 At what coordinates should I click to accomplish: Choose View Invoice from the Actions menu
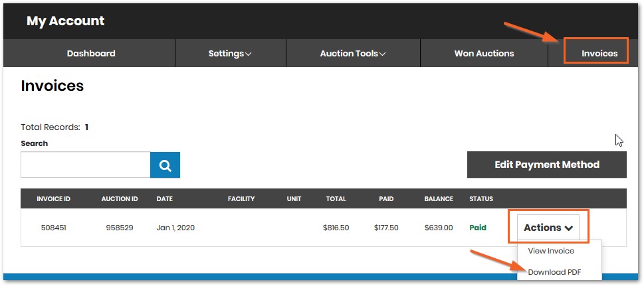pyautogui.click(x=551, y=251)
